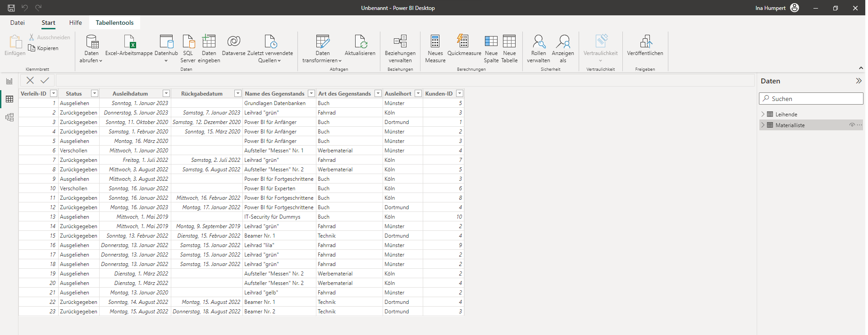Select Leihrad "lila" cell

(279, 245)
